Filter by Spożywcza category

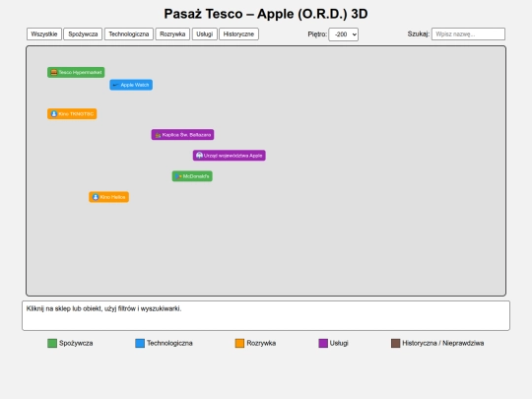tap(83, 33)
